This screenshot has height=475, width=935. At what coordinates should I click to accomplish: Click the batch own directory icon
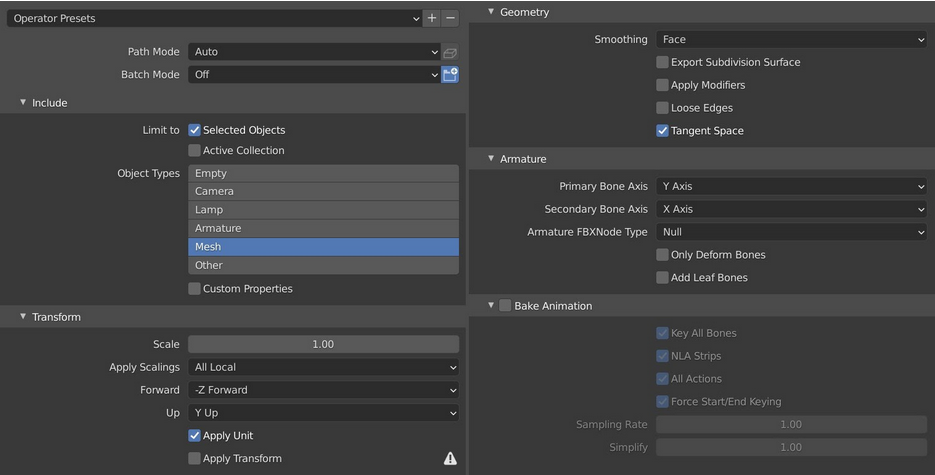point(450,75)
